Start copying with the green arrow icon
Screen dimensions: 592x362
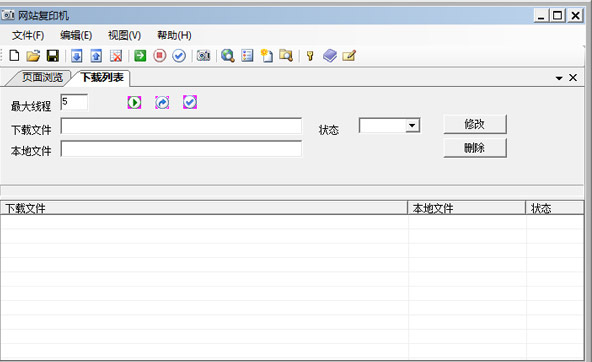(140, 56)
